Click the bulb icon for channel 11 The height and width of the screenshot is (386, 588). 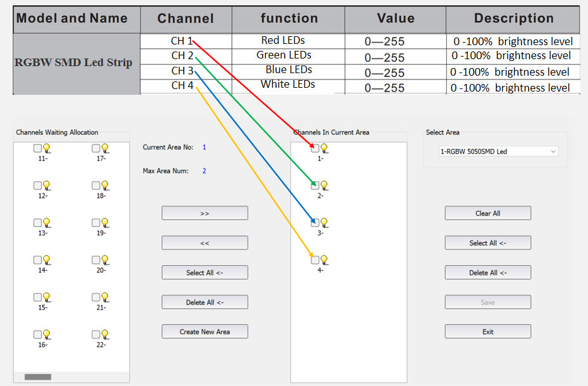pos(47,149)
